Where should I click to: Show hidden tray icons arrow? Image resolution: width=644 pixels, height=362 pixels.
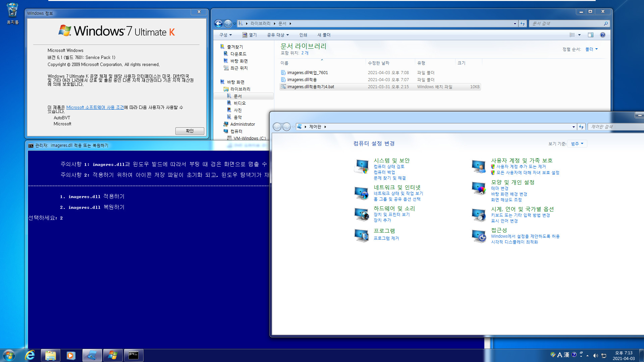[587, 356]
